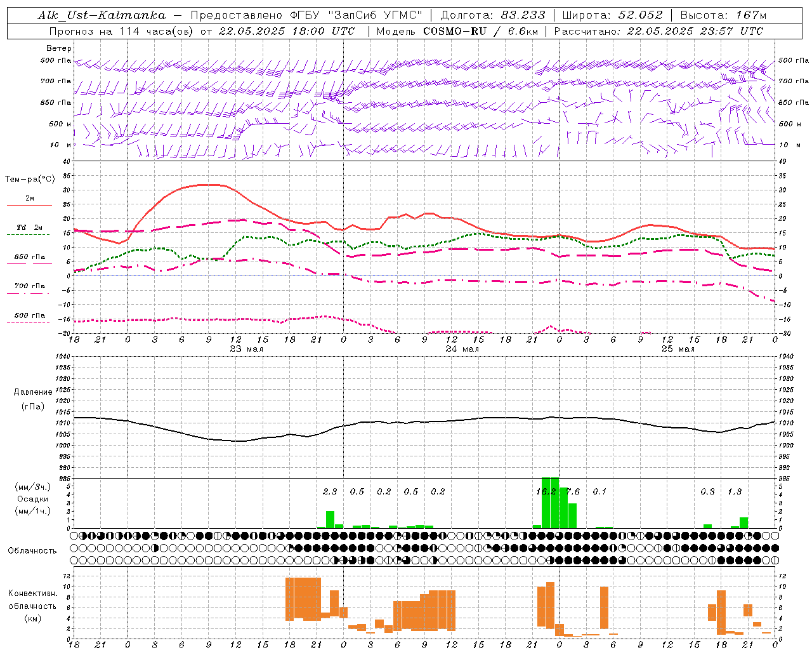The height and width of the screenshot is (650, 812).
Task: Click the '23 мая' date label
Action: point(247,349)
